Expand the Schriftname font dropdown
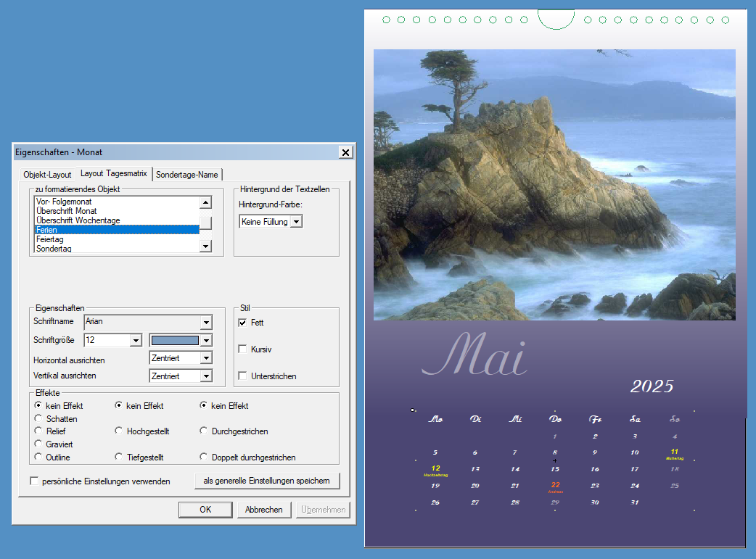Viewport: 756px width, 559px height. 206,322
